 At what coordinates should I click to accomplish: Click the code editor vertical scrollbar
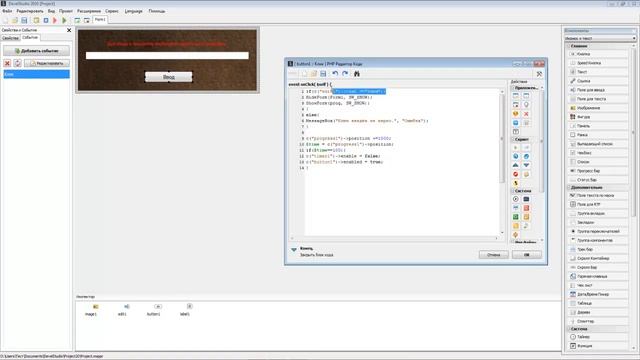[502, 161]
